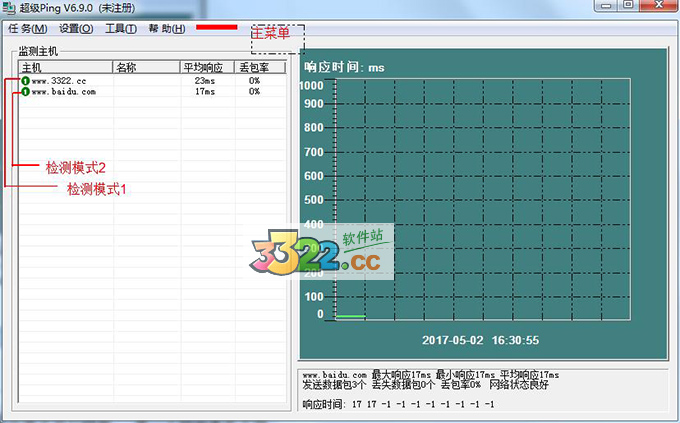Click the 17ms average response cell
The height and width of the screenshot is (423, 680).
click(204, 91)
